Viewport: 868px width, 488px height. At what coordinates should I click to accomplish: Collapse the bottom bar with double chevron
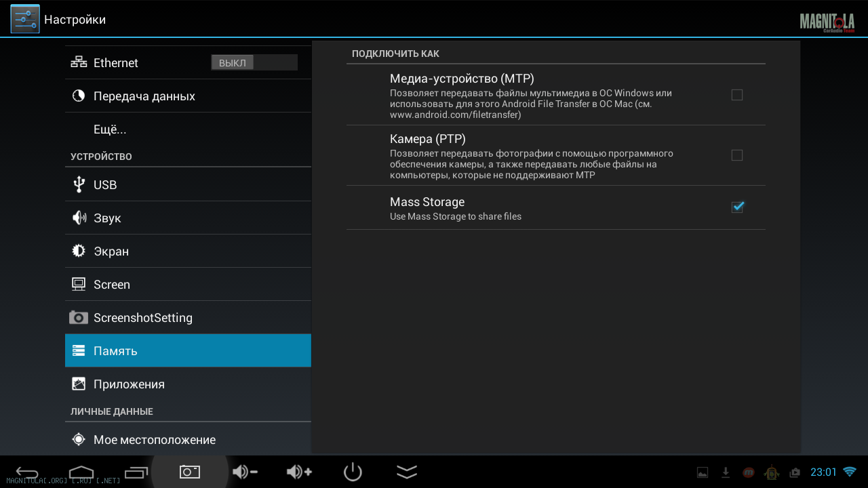[x=407, y=472]
